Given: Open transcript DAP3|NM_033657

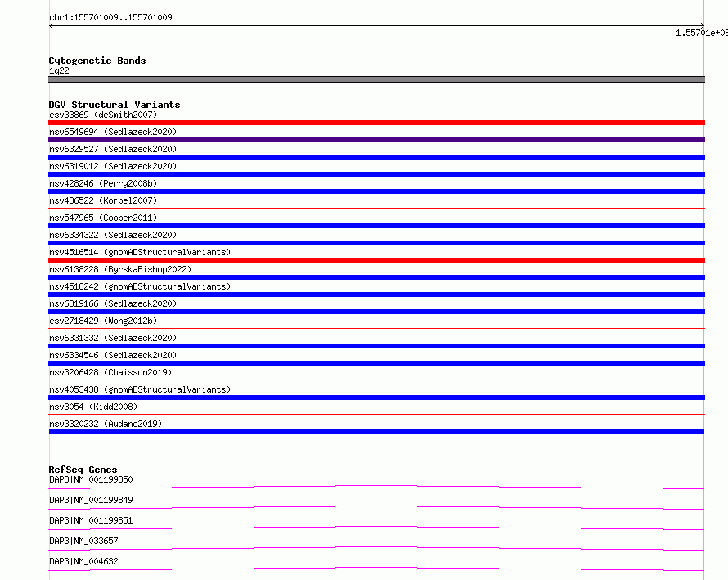Looking at the screenshot, I should point(83,541).
